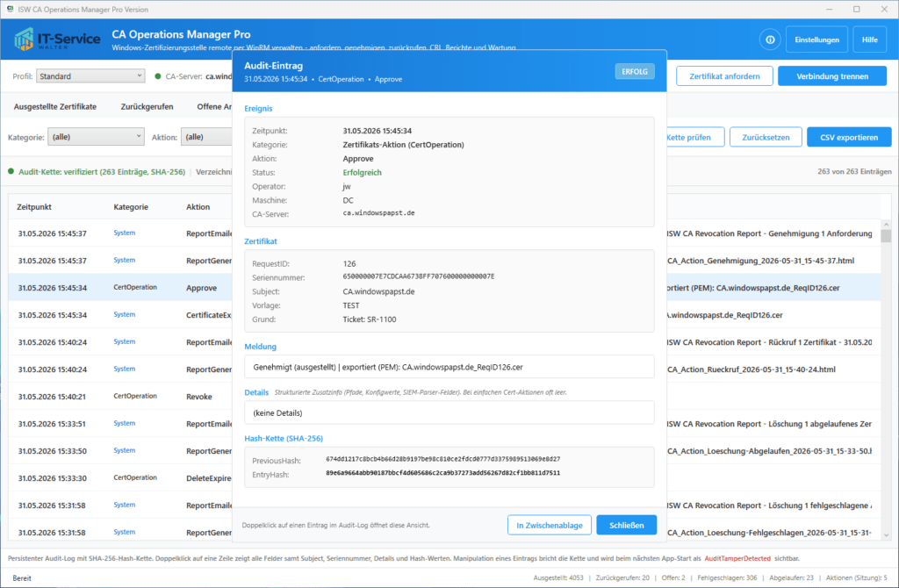
Task: Click Kette prüfen button
Action: coord(695,137)
